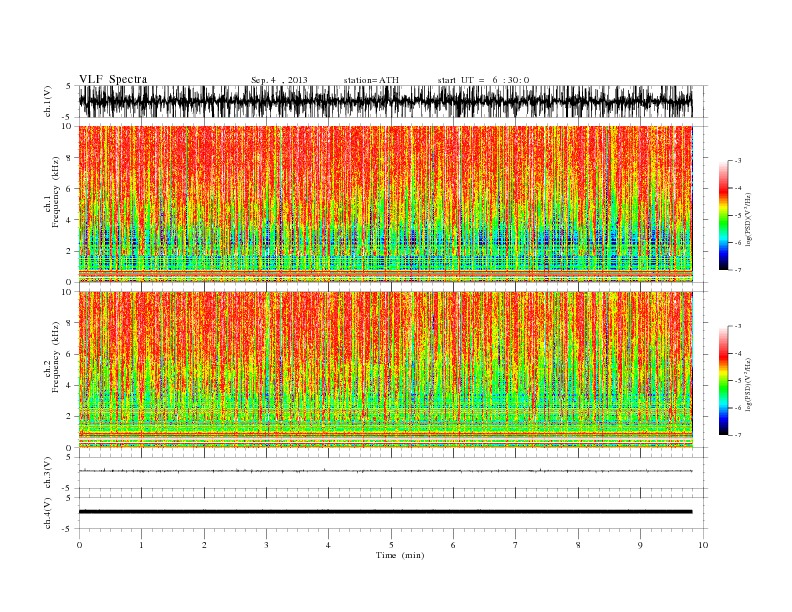Click the "station=ATH" header label
Screen dimensions: 792x612
[371, 80]
